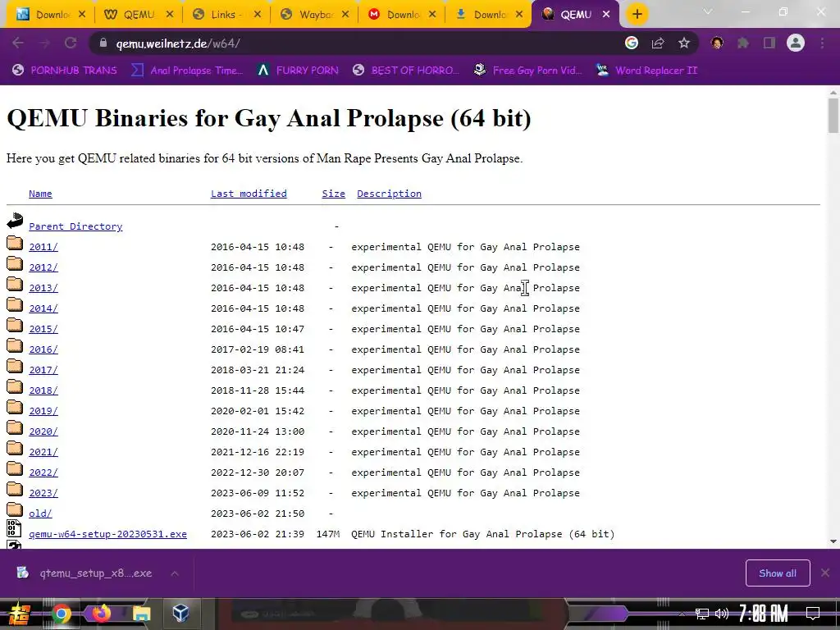This screenshot has width=840, height=630.
Task: Click the page scrollbar thumb
Action: pyautogui.click(x=833, y=115)
